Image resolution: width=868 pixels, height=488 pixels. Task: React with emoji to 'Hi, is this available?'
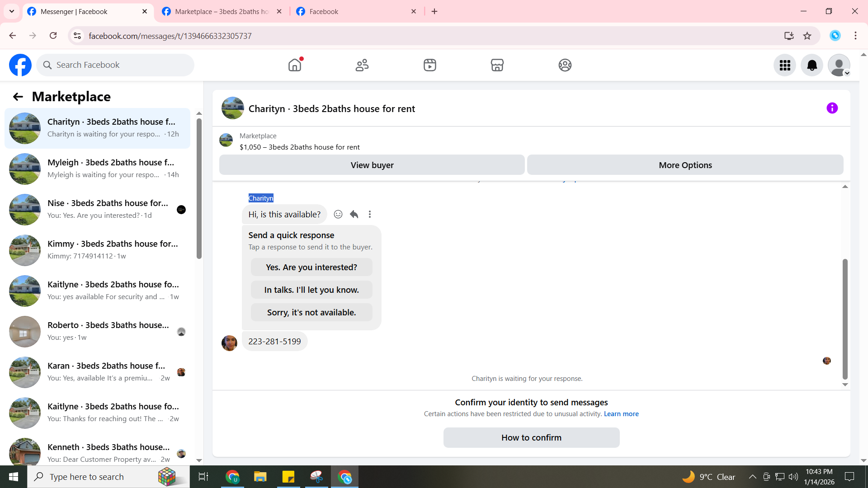pyautogui.click(x=338, y=214)
